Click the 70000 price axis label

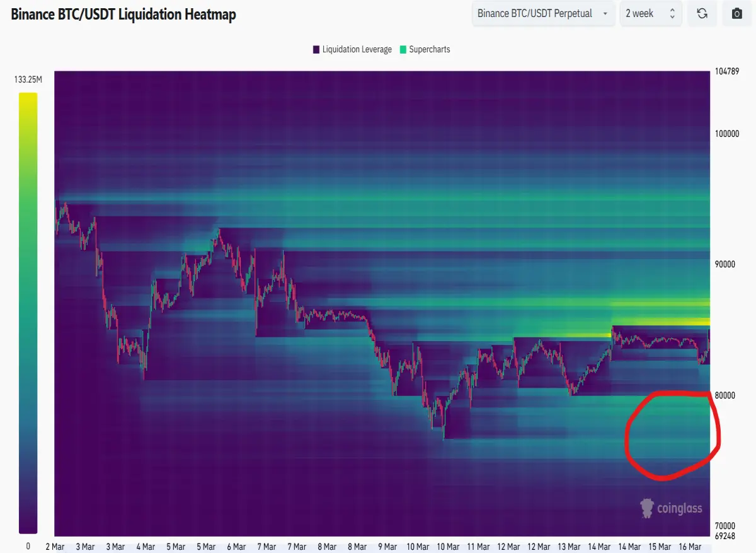726,526
